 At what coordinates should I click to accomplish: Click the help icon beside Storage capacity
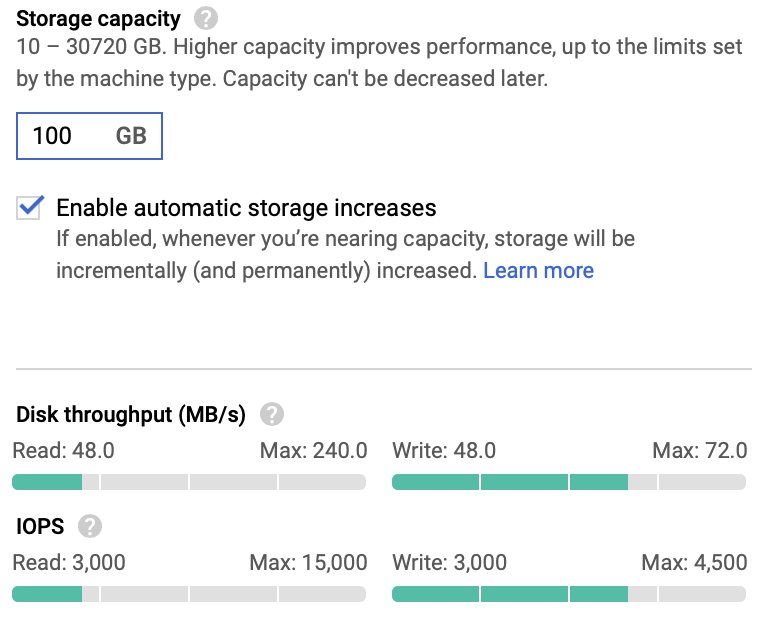[x=206, y=18]
